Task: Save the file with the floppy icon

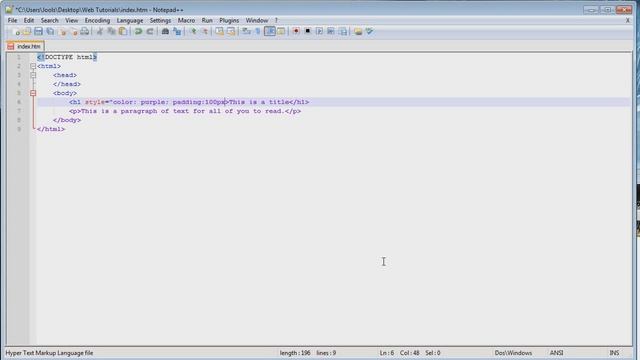Action: (x=38, y=31)
